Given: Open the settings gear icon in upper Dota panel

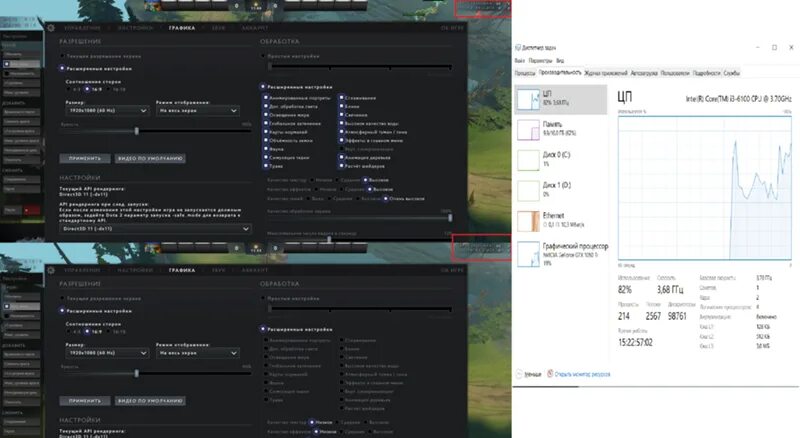Looking at the screenshot, I should [51, 28].
